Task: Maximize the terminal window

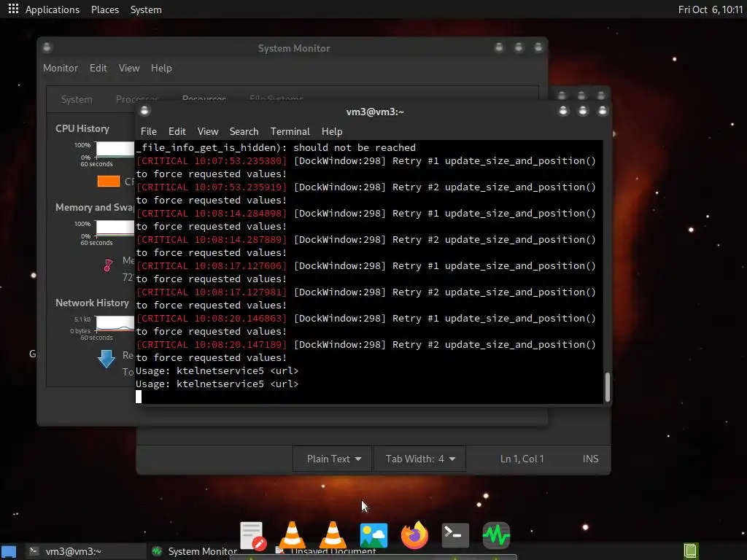Action: tap(583, 111)
